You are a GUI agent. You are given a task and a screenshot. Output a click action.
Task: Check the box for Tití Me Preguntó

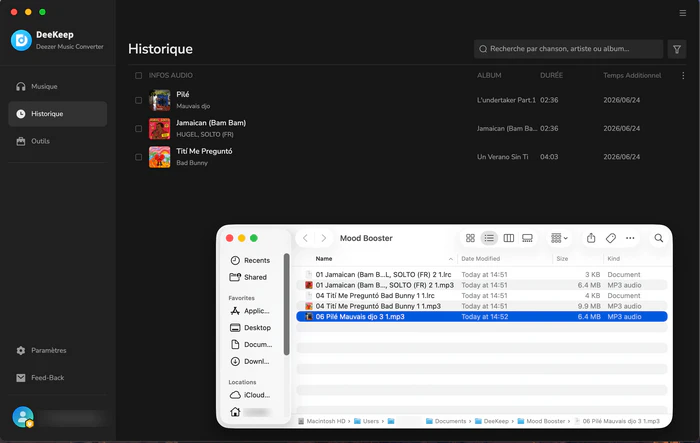138,157
